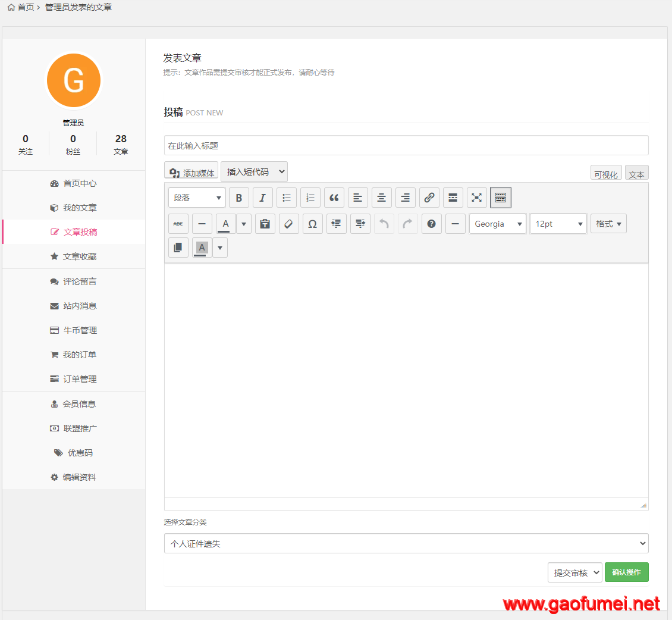Open the 个人证件遗失 category dropdown
Viewport: 672px width, 620px height.
(x=406, y=543)
